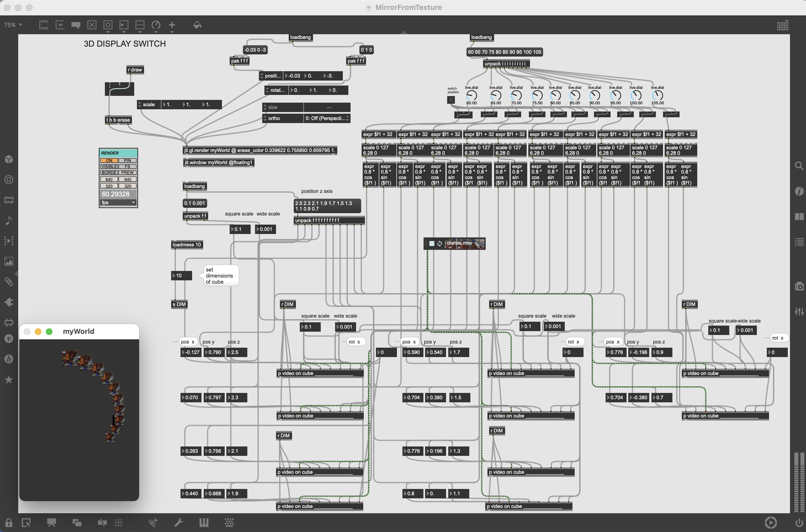This screenshot has width=806, height=532.
Task: Click the -0.03 0 -3 message box
Action: (255, 50)
